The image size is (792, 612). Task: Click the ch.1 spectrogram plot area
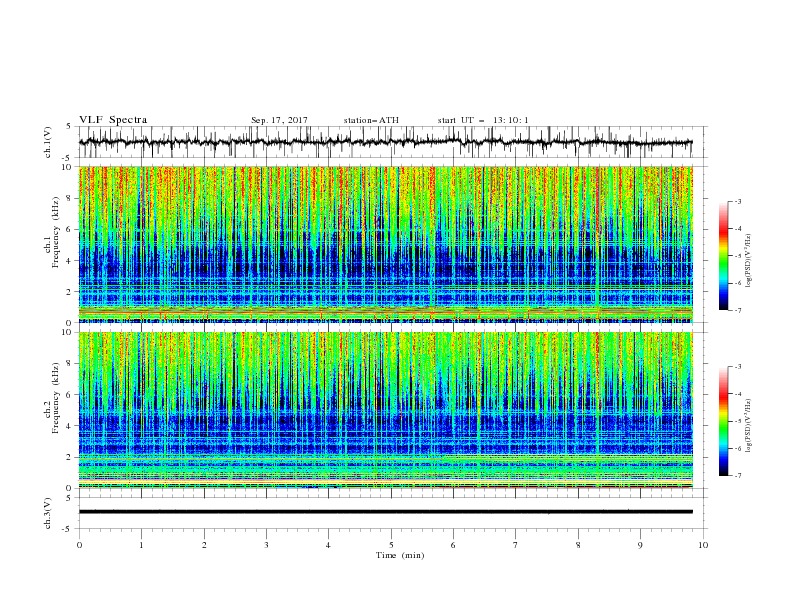(386, 244)
